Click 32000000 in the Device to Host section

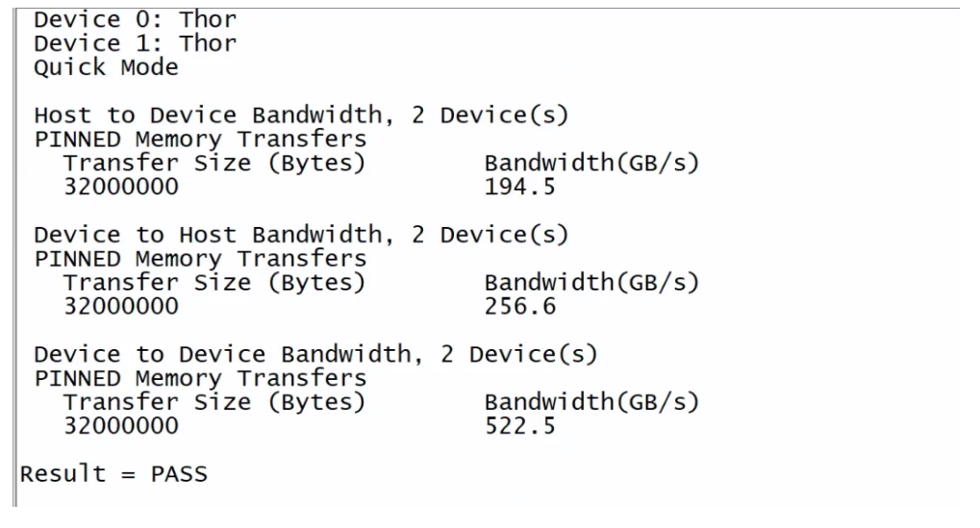[x=120, y=307]
